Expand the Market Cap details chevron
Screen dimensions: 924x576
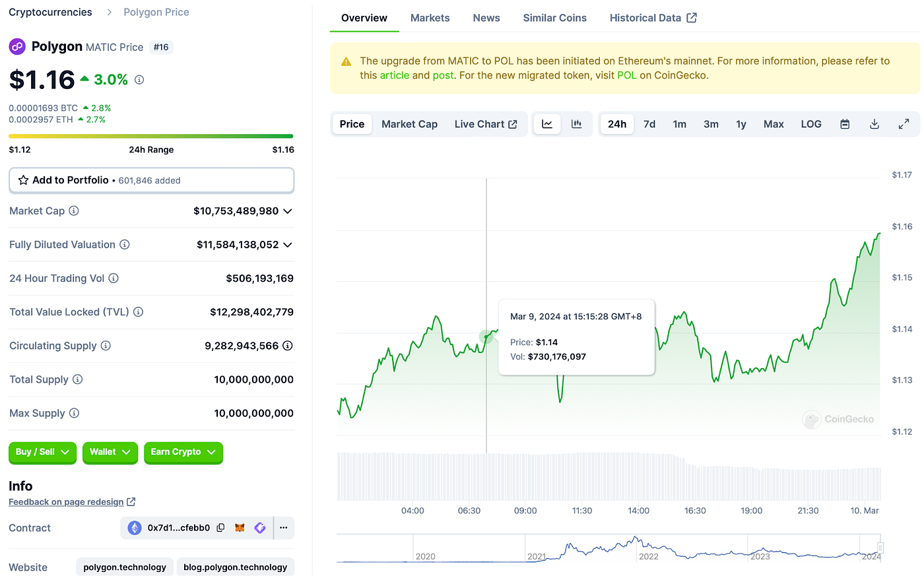[x=287, y=210]
